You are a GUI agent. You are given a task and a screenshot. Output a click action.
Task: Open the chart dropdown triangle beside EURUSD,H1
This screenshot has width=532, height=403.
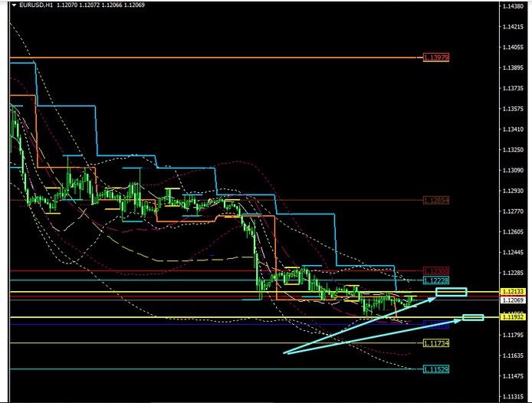5,5
